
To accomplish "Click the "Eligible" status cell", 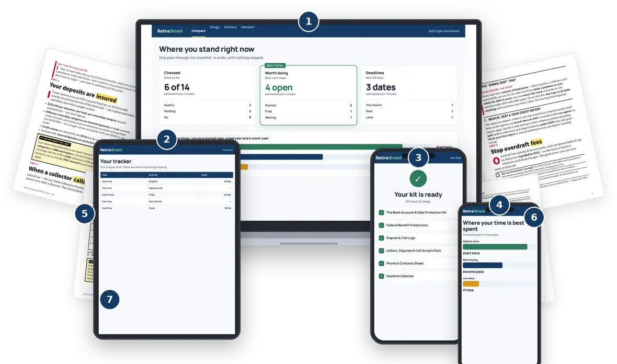I will pyautogui.click(x=153, y=181).
